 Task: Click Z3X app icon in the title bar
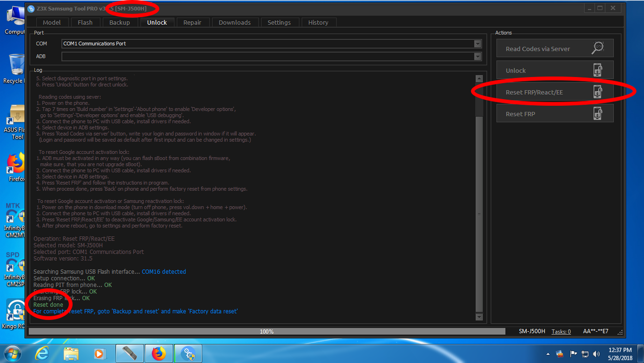(x=30, y=8)
